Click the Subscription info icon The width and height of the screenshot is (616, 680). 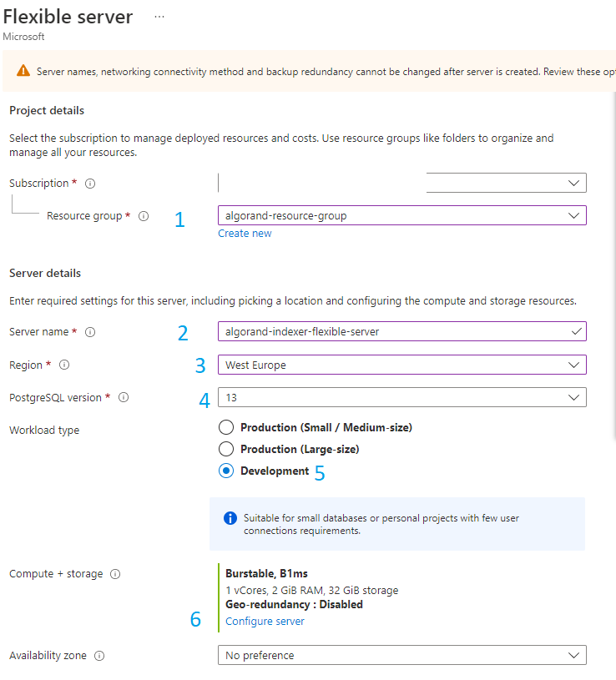tap(90, 184)
